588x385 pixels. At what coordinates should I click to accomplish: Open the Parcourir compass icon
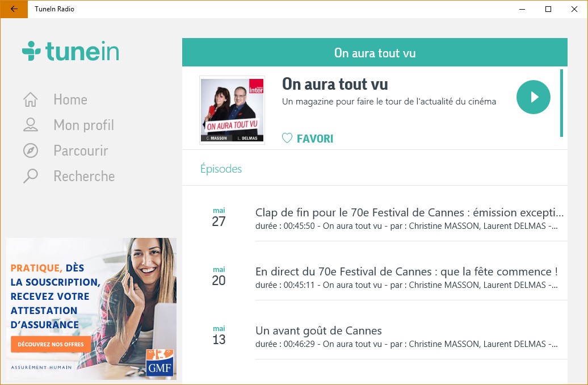[x=31, y=150]
